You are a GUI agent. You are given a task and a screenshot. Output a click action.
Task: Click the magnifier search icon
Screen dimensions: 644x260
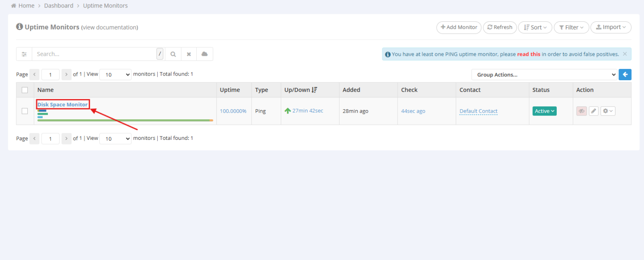click(x=173, y=54)
